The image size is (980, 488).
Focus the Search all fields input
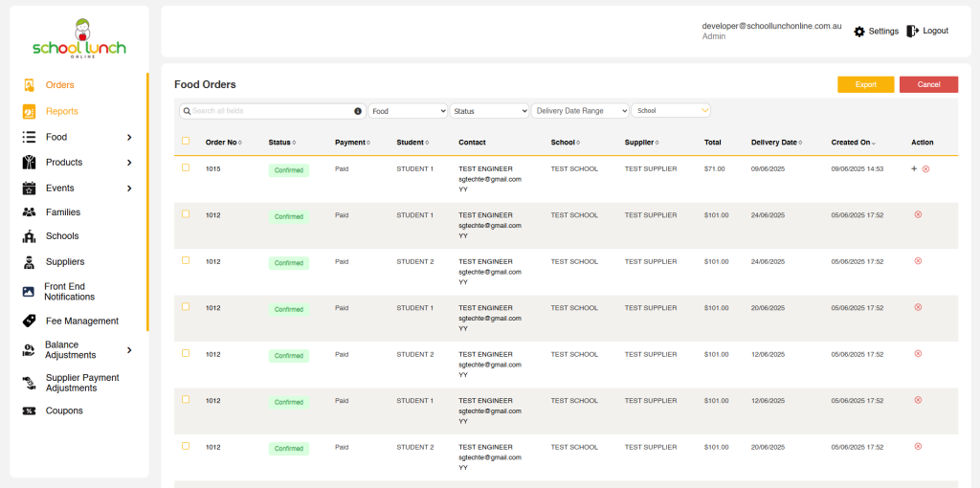273,111
